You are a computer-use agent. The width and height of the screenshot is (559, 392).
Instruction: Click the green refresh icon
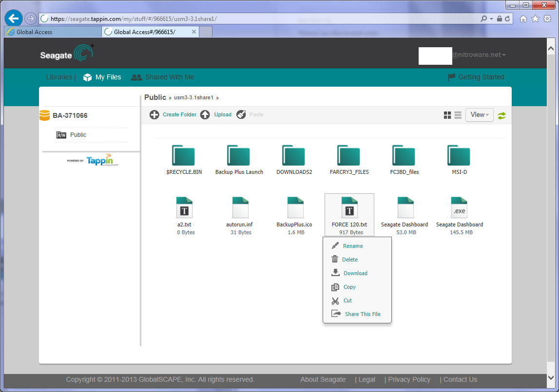click(501, 115)
